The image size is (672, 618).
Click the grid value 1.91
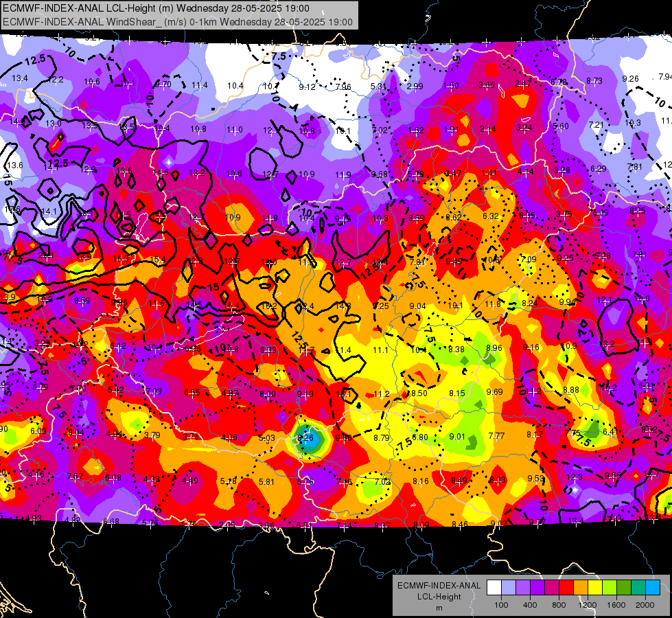[451, 130]
